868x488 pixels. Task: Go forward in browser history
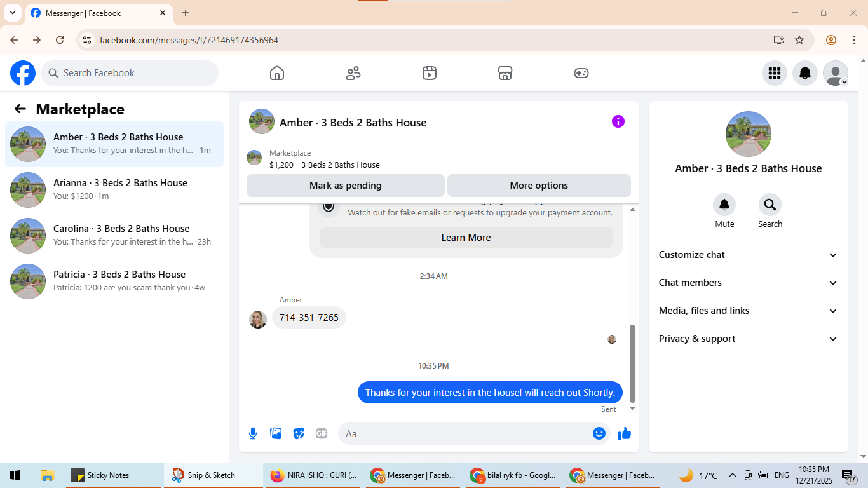37,40
